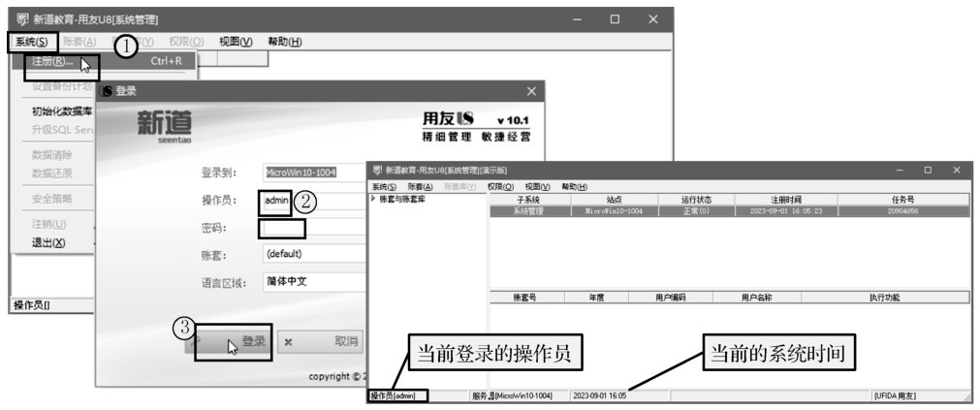Click the U8 icon in 登录 dialog title
980x410 pixels.
coord(107,91)
